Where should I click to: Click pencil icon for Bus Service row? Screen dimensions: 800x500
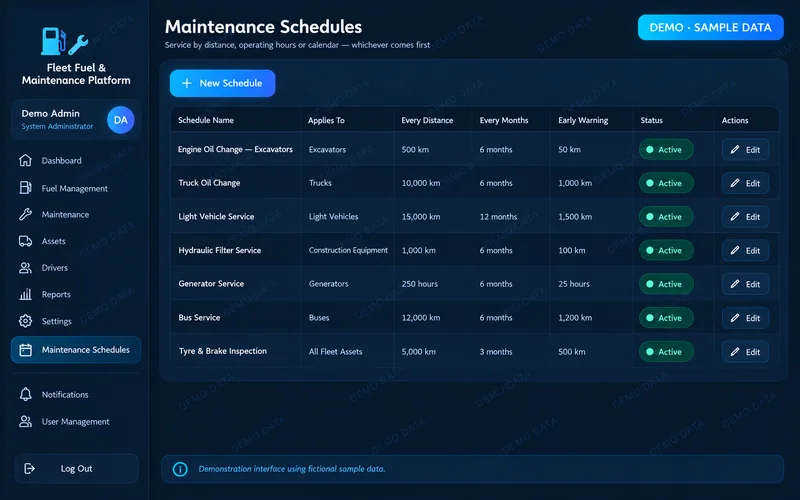[735, 317]
